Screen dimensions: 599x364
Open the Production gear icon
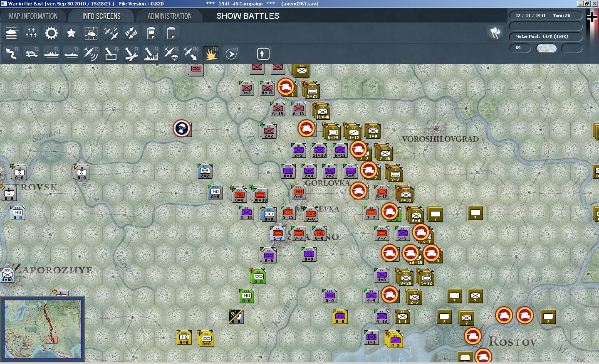point(51,33)
